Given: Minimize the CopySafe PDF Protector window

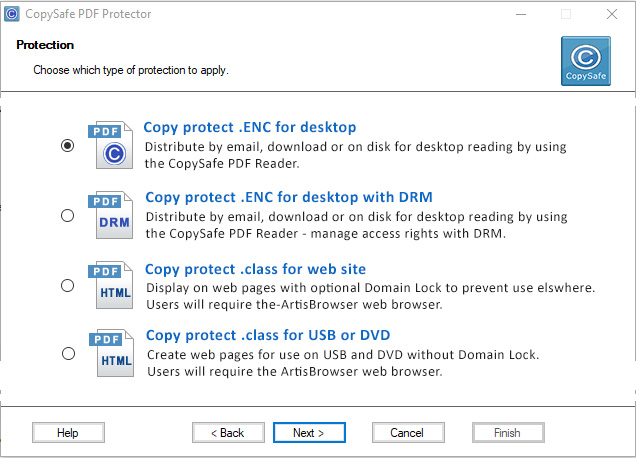Looking at the screenshot, I should point(521,14).
